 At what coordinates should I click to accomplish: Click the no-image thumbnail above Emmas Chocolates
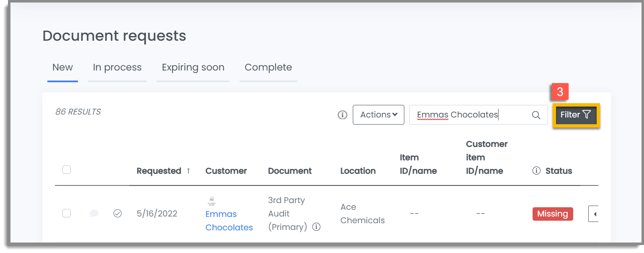click(x=212, y=200)
